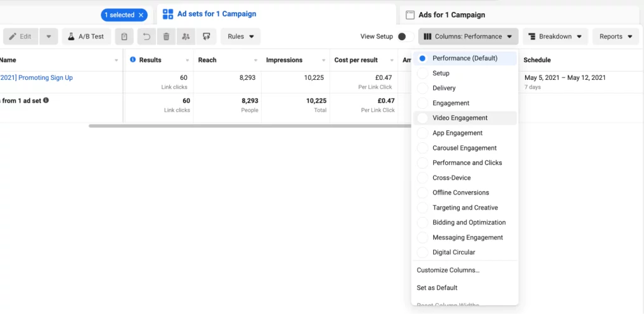Viewport: 644px width, 314px height.
Task: Click the trash delete icon
Action: (x=166, y=36)
